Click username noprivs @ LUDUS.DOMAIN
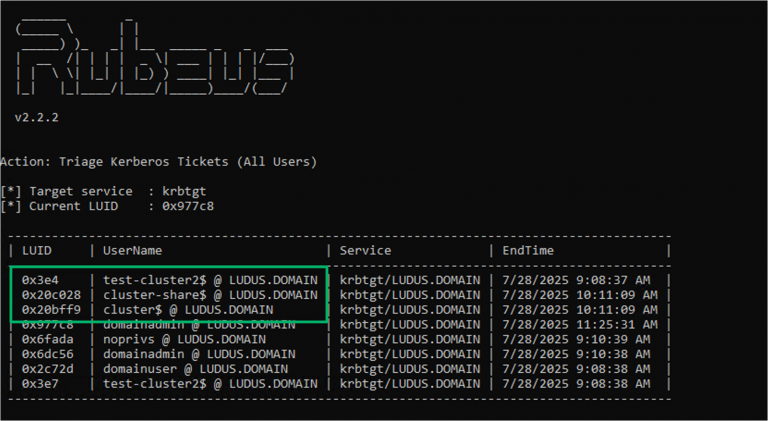The width and height of the screenshot is (768, 421). 184,339
